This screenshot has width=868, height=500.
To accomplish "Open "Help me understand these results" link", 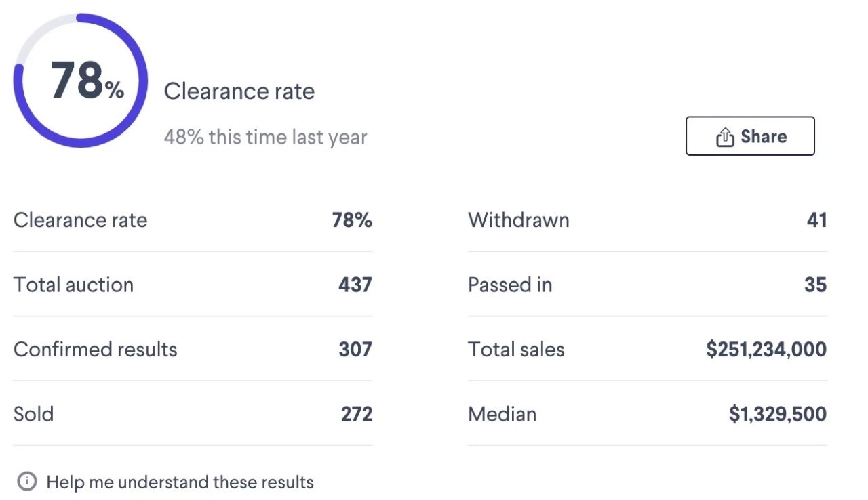I will [180, 482].
